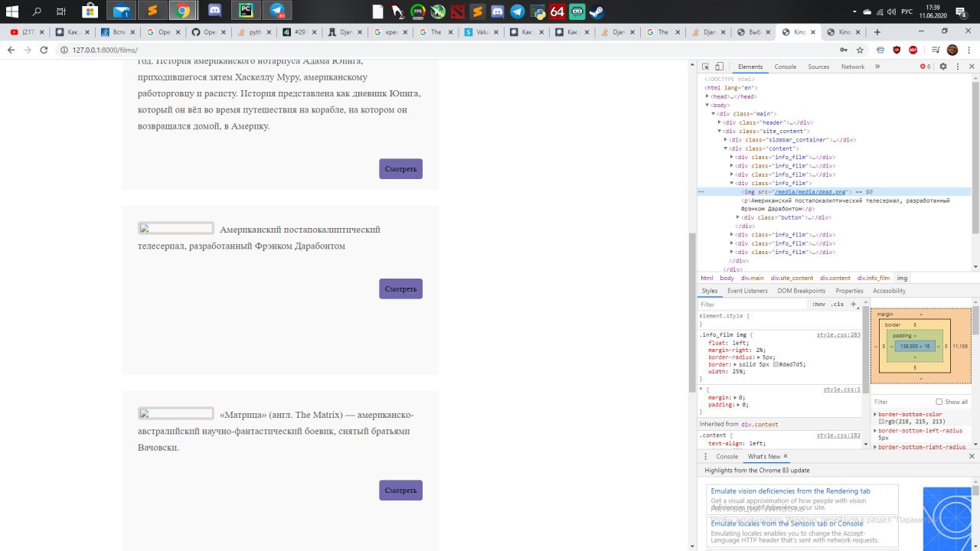Reload the page in Chrome

pyautogui.click(x=44, y=50)
